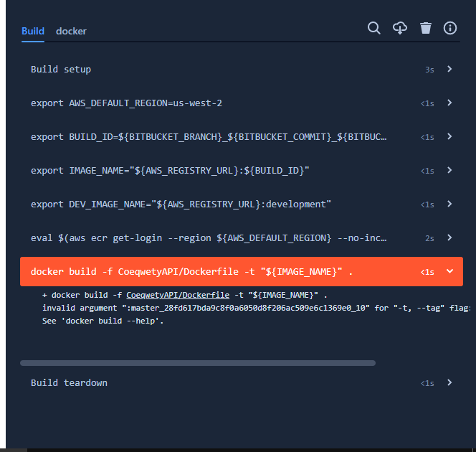Expand the Build setup step chevron
Image resolution: width=476 pixels, height=452 pixels.
tap(449, 69)
